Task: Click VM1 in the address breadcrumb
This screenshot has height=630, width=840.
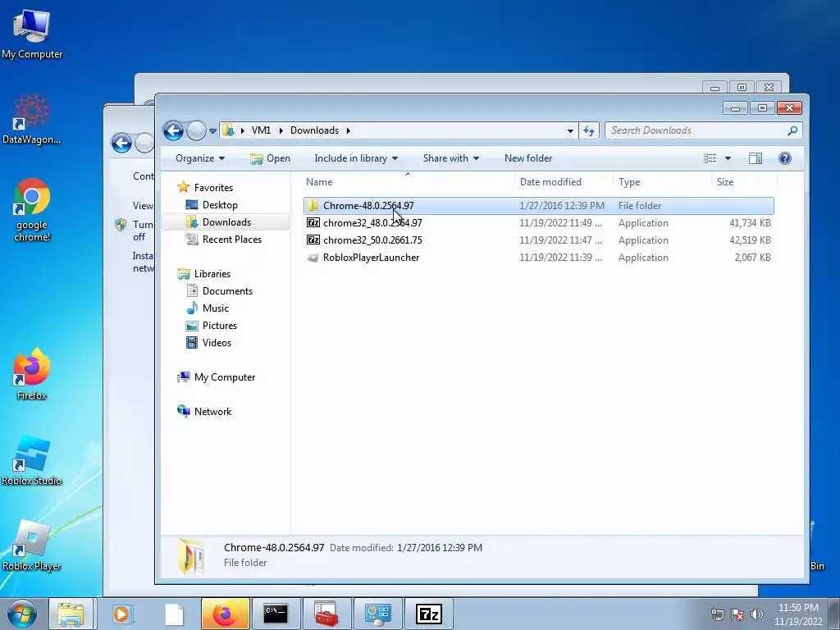Action: [261, 130]
